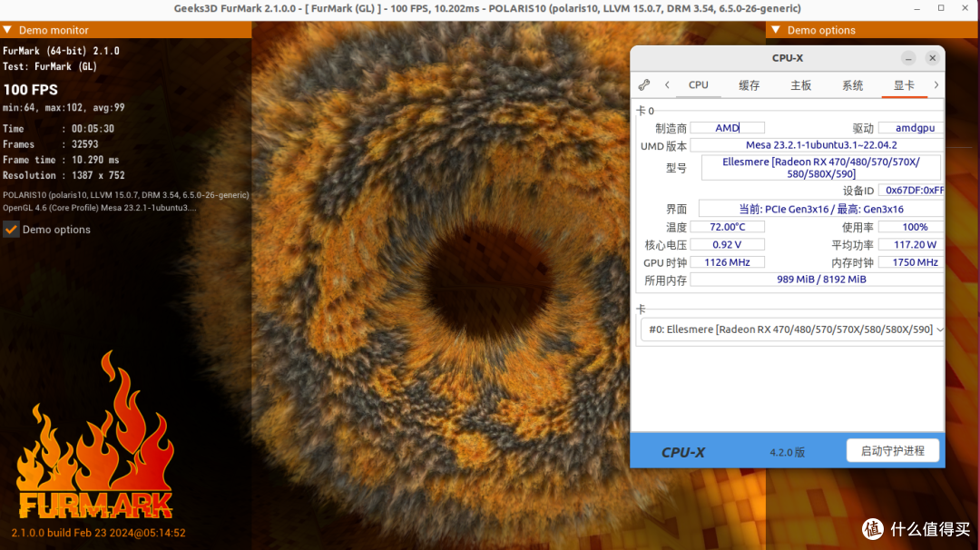980x550 pixels.
Task: Close the FurMark main window
Action: pos(965,8)
